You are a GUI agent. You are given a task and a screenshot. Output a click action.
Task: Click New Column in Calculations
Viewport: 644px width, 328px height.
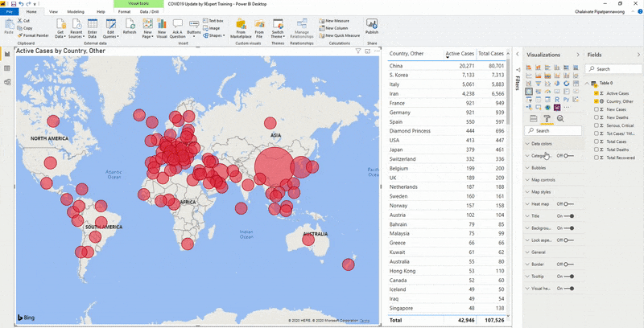(x=333, y=28)
